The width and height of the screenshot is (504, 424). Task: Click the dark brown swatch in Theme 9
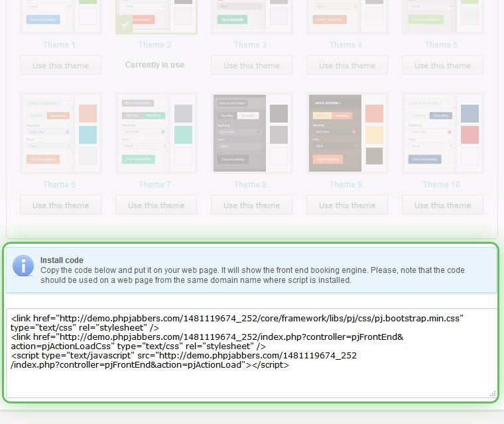pos(374,156)
